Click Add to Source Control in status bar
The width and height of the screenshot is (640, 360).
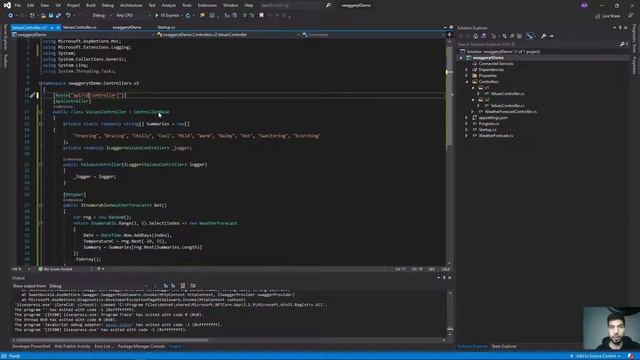596,356
